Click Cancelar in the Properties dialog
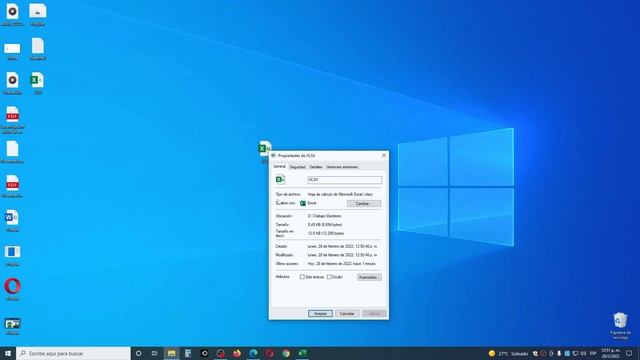 [347, 313]
